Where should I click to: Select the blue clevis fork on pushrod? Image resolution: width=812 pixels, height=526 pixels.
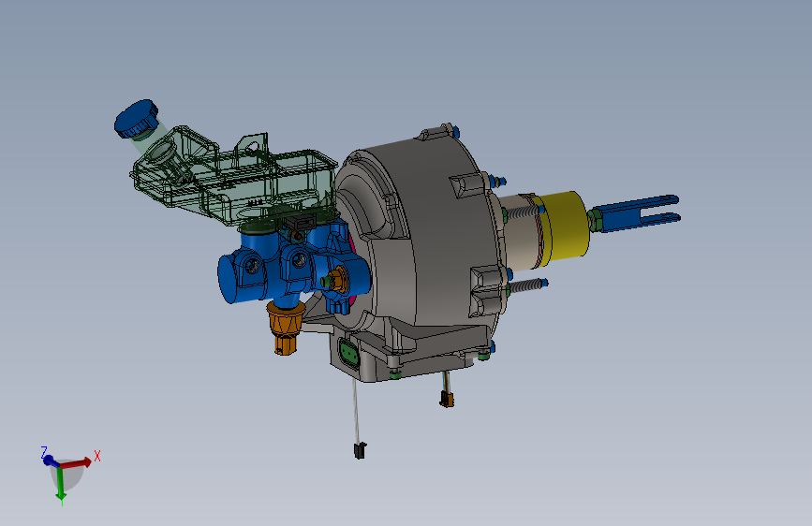636,213
